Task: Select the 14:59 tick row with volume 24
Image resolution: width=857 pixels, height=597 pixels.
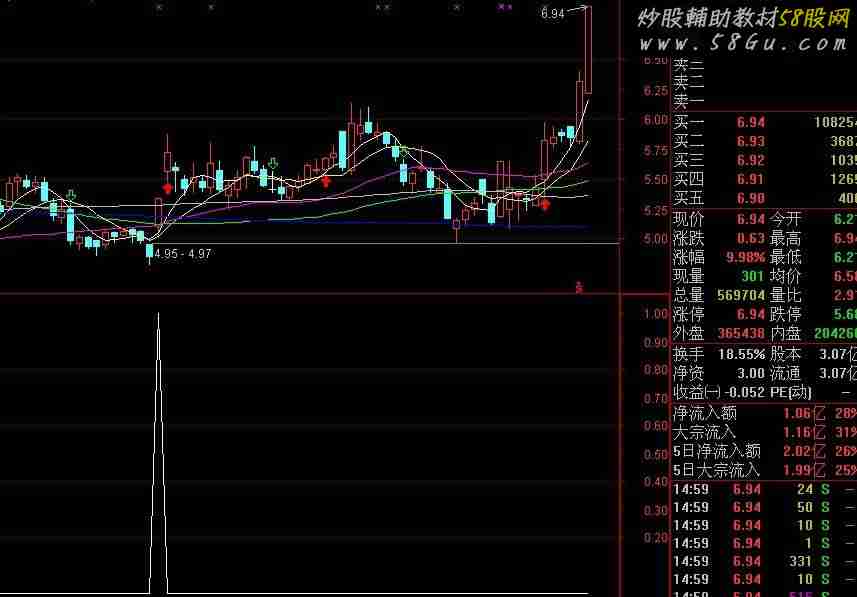Action: click(x=763, y=489)
